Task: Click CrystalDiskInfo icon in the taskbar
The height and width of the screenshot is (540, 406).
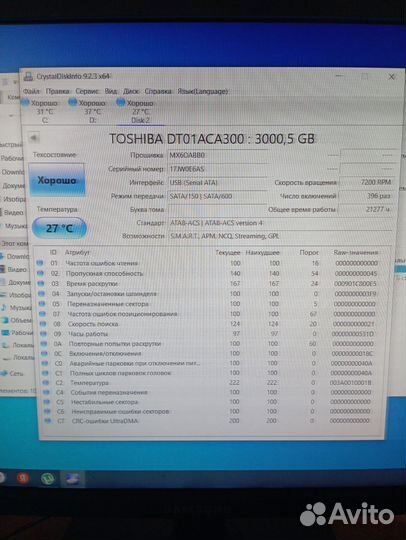Action: tap(73, 478)
